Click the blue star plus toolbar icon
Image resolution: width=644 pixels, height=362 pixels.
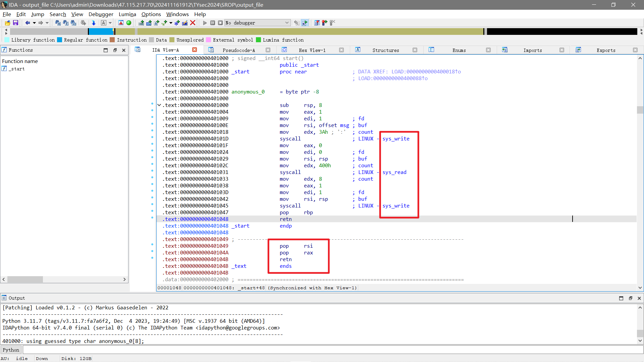coord(177,23)
